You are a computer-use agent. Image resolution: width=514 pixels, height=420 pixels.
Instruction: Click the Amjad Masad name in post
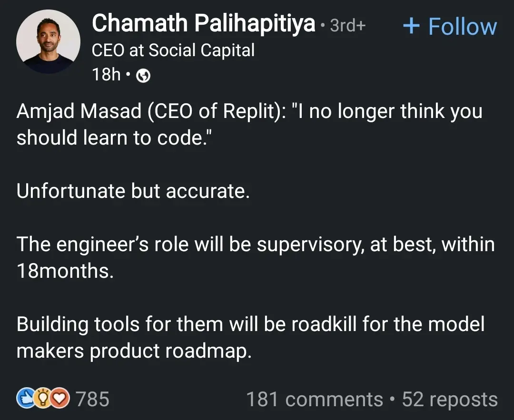coord(79,112)
